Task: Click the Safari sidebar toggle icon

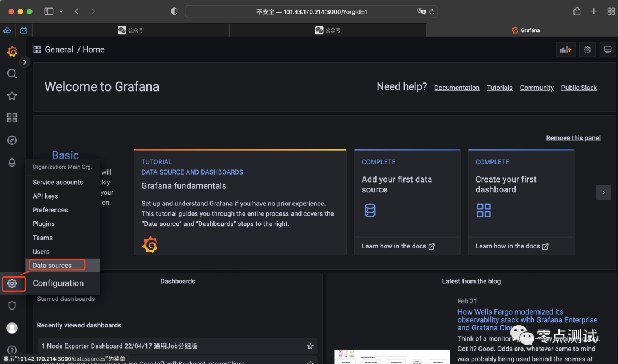Action: 49,11
